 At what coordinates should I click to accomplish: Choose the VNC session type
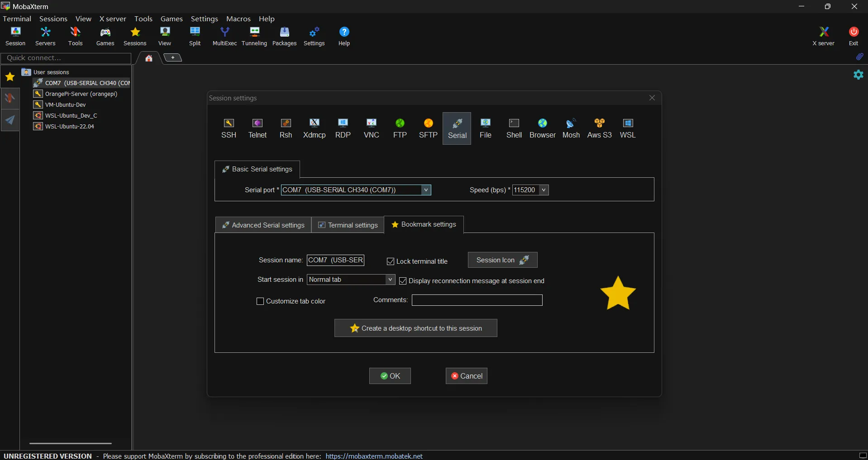click(x=371, y=128)
